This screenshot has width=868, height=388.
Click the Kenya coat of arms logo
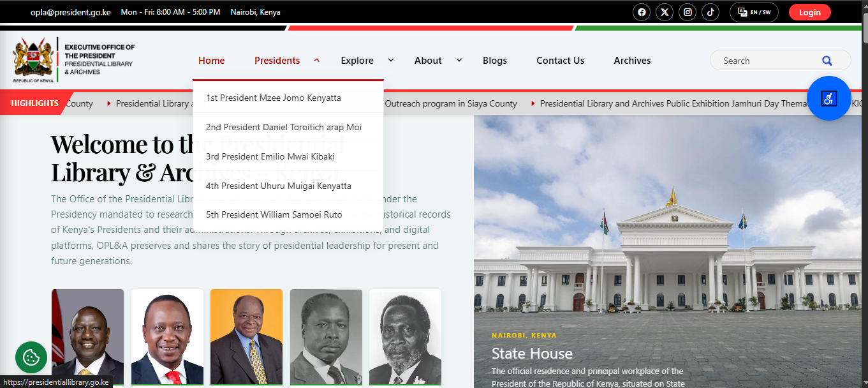pyautogui.click(x=33, y=60)
